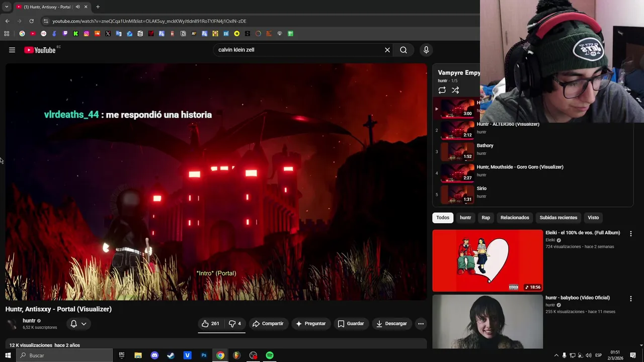Screen dimensions: 644x362
Task: Open the huntr channel name under video
Action: 29,321
